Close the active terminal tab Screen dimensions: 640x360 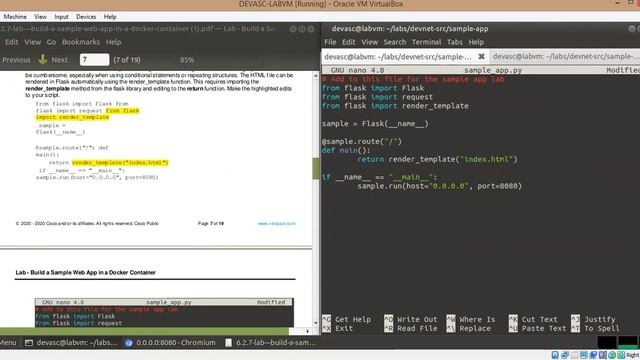point(481,56)
